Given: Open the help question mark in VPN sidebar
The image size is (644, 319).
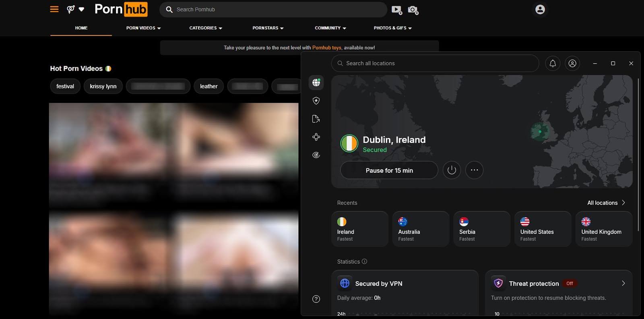Looking at the screenshot, I should [316, 299].
